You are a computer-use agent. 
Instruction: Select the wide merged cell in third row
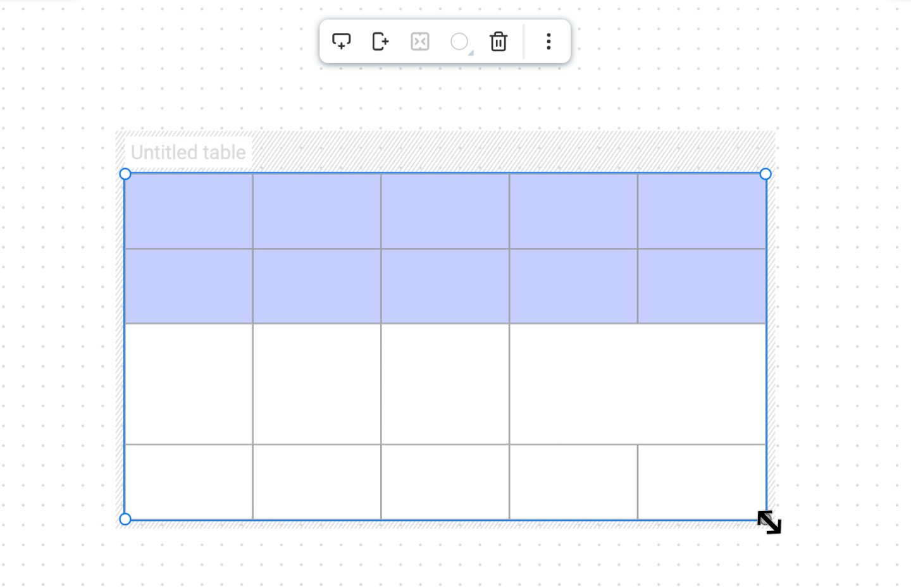pos(638,384)
